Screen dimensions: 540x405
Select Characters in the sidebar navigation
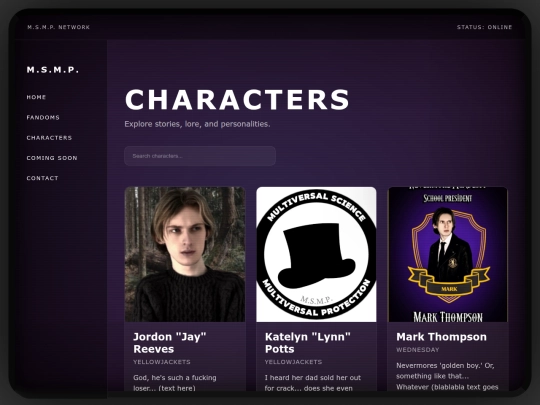pyautogui.click(x=49, y=138)
